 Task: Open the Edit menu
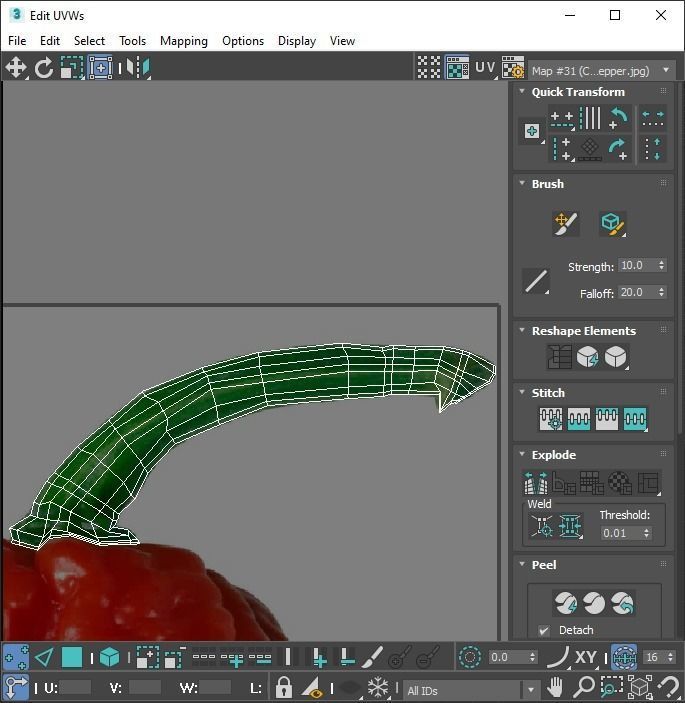click(50, 41)
